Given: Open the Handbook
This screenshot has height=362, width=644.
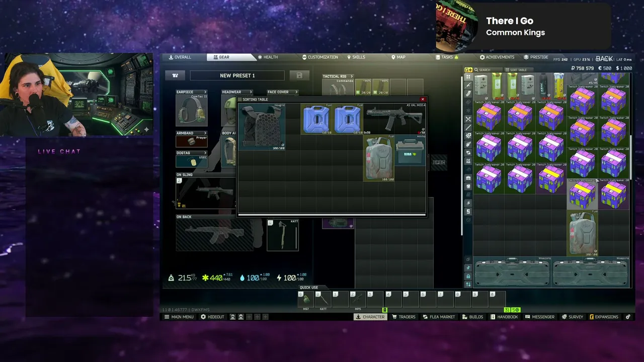Looking at the screenshot, I should (x=504, y=317).
